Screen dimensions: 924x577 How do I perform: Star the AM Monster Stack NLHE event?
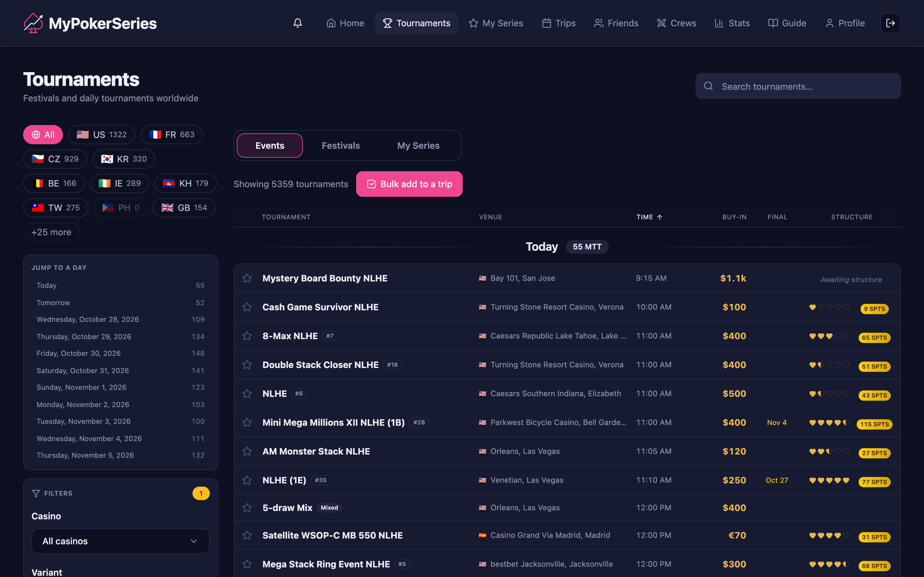pos(247,451)
